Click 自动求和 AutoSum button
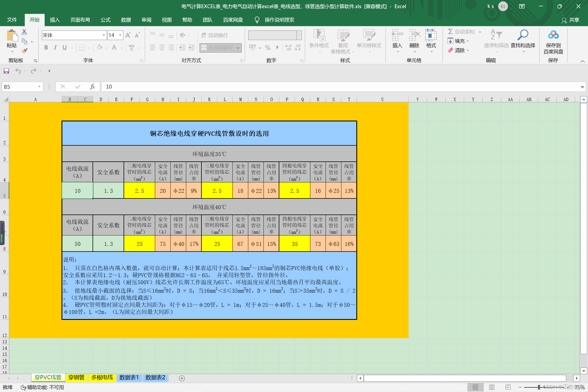The width and height of the screenshot is (588, 392). click(x=461, y=32)
